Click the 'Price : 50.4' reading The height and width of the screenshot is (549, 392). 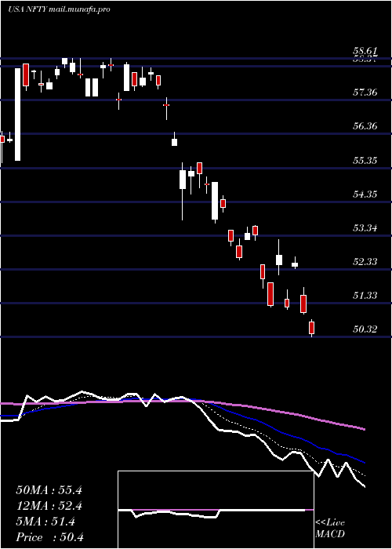coord(49,537)
